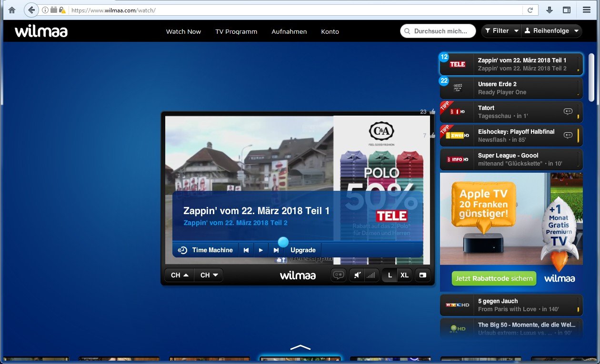Click the padlock warning icon in address bar

(x=62, y=10)
